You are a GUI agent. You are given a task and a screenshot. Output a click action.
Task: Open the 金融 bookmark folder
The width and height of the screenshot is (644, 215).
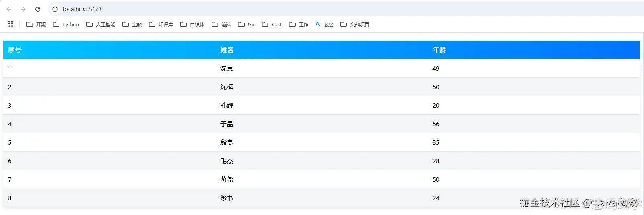click(x=132, y=24)
